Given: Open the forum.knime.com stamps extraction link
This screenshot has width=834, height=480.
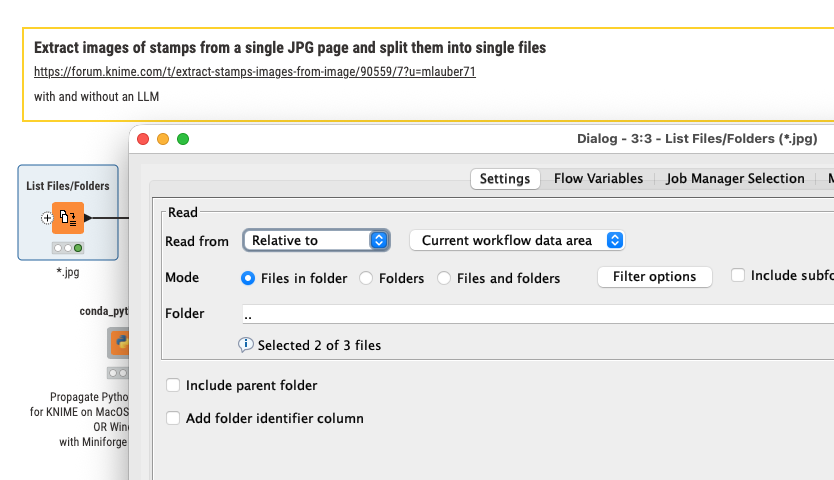Looking at the screenshot, I should click(x=254, y=72).
